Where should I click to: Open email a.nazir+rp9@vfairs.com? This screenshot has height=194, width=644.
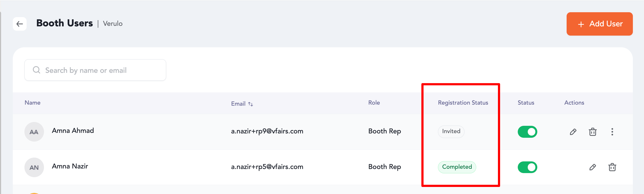pyautogui.click(x=267, y=131)
